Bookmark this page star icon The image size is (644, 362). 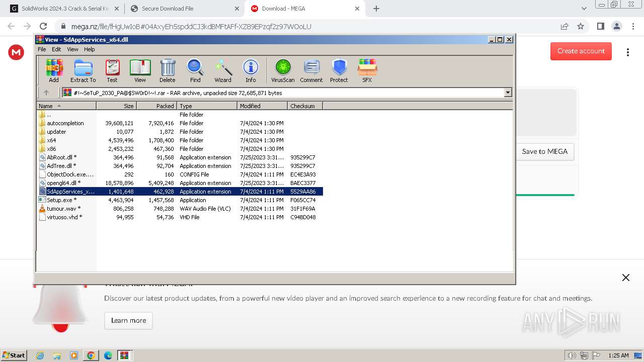581,26
